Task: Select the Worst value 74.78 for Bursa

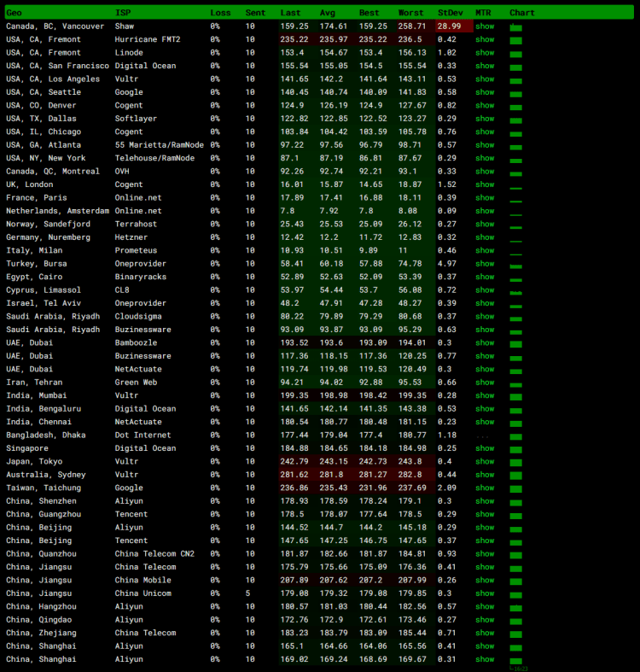Action: click(410, 264)
